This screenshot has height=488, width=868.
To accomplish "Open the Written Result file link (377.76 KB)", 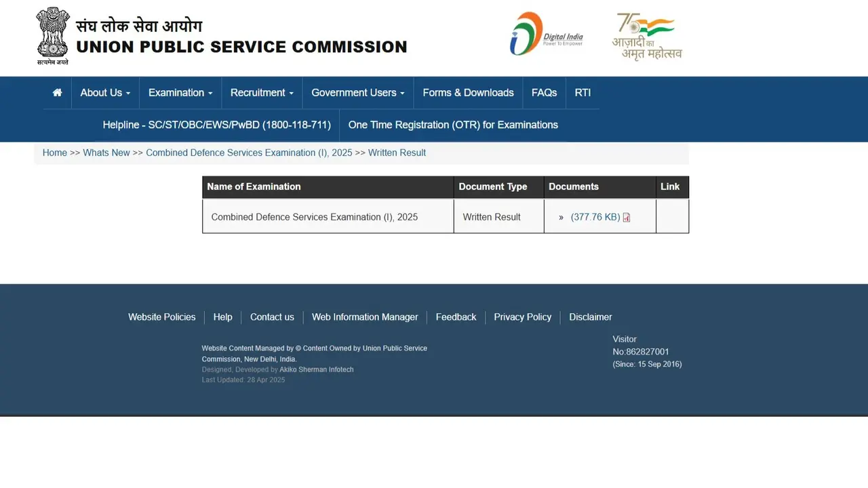I will (x=595, y=218).
